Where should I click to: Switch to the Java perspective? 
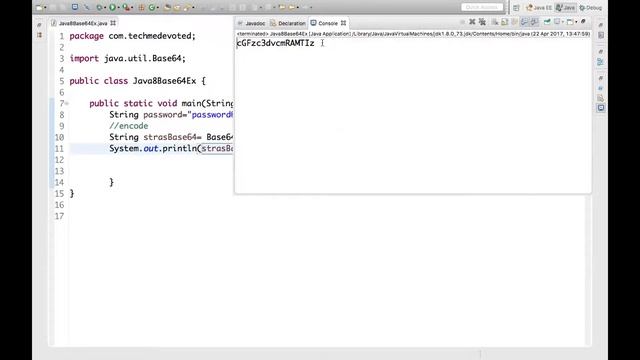point(565,8)
